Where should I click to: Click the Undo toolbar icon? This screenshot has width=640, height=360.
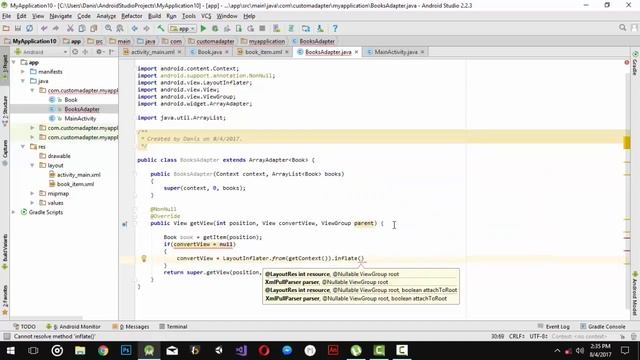44,29
